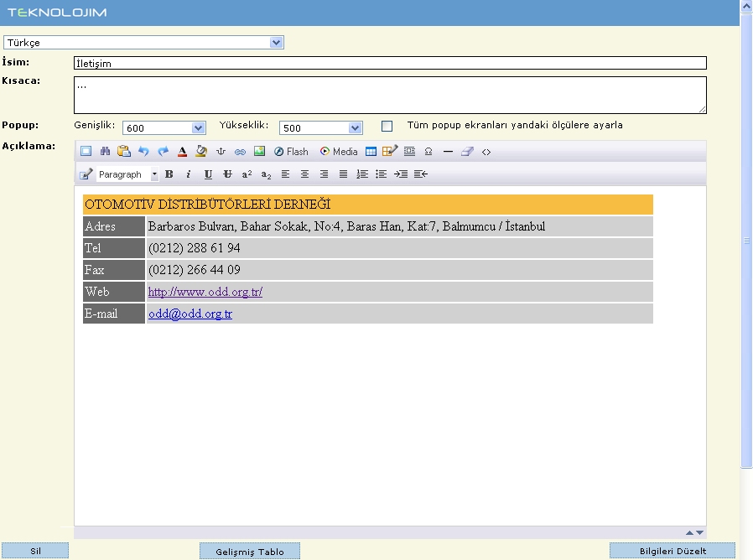The width and height of the screenshot is (753, 560).
Task: Click the Gelişmiş Tablo button
Action: (250, 552)
